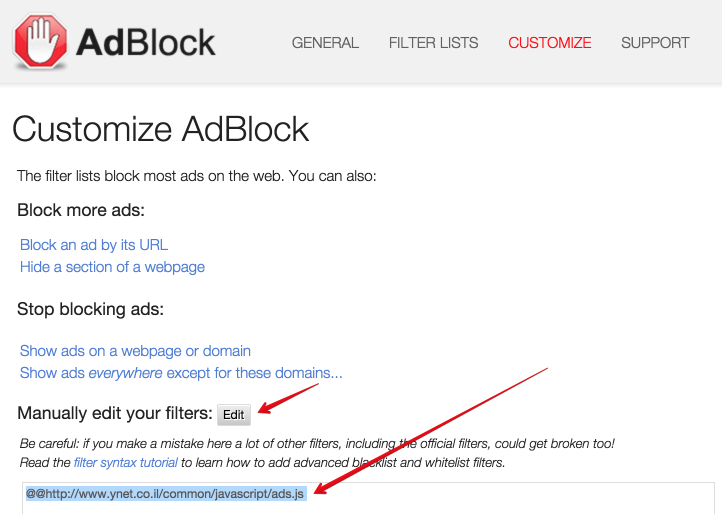Click "Show ads on a webpage or domain"
The image size is (722, 514).
pos(135,351)
